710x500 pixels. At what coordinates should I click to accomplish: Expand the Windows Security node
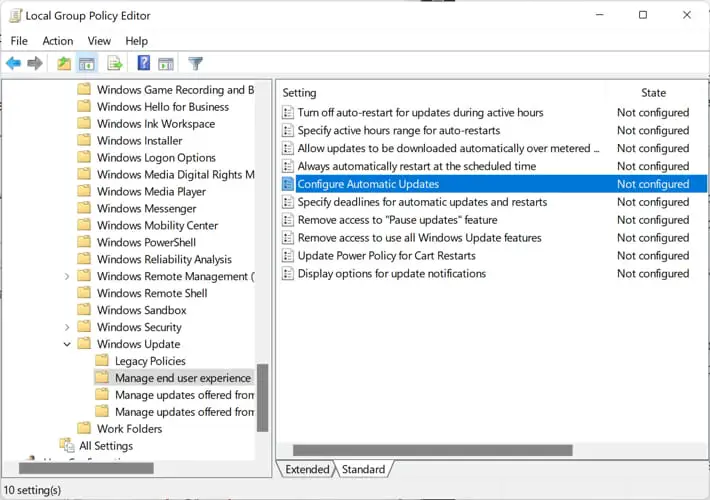67,327
